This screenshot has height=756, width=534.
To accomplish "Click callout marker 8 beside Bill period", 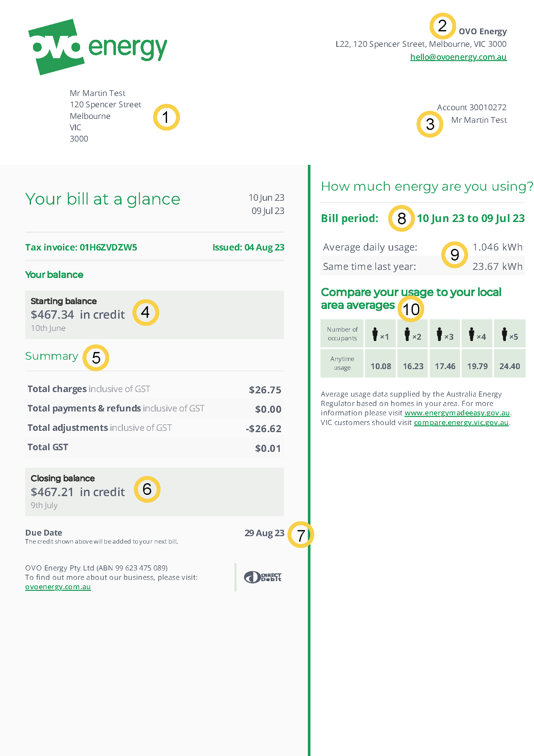I will (x=401, y=218).
